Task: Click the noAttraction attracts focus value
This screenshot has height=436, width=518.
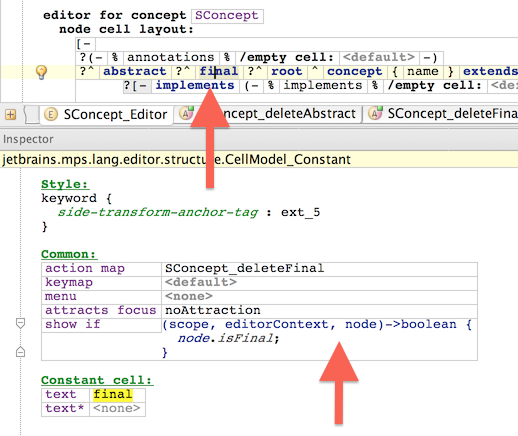Action: [x=213, y=310]
